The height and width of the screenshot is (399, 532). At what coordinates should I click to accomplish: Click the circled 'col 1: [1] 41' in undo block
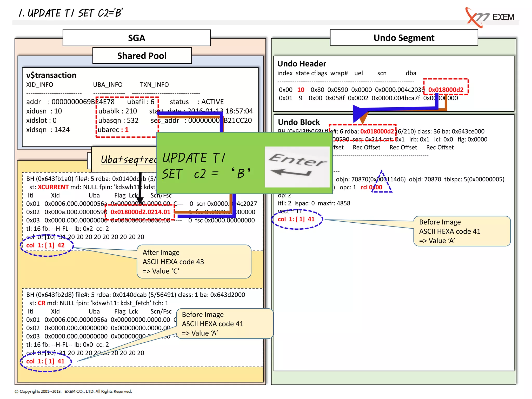pos(296,219)
